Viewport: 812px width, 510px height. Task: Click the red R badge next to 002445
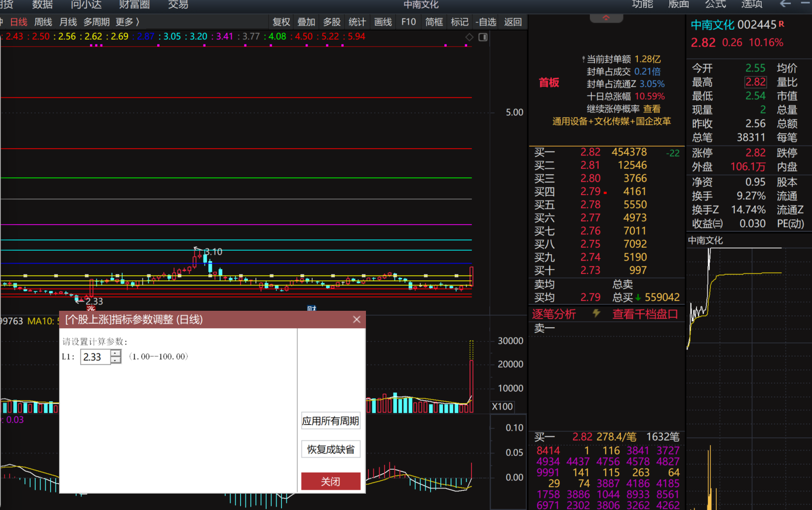[781, 24]
